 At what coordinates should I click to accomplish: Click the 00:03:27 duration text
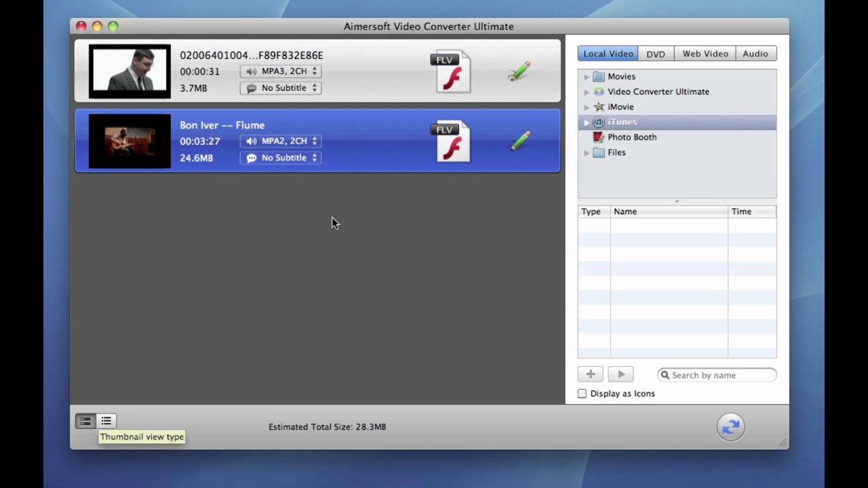(x=200, y=141)
